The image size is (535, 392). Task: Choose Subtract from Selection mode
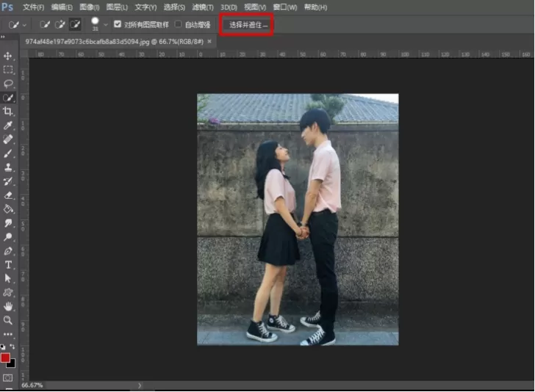tap(75, 24)
